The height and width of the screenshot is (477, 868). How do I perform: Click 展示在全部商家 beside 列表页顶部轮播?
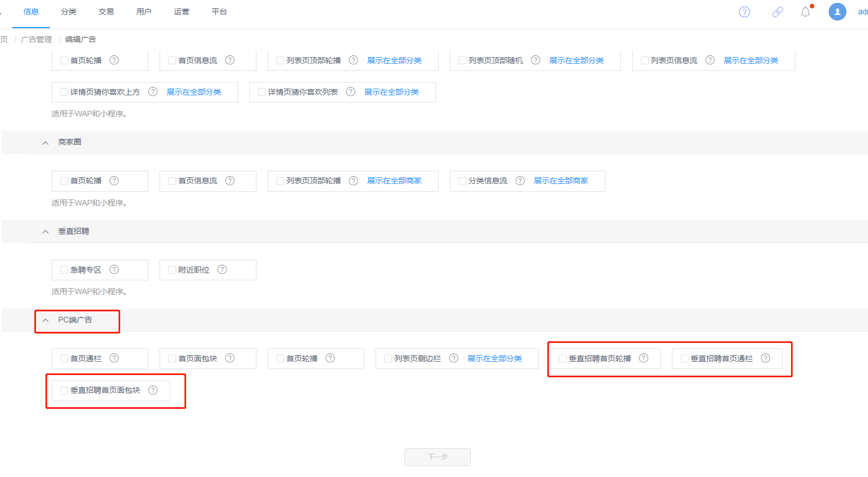coord(394,181)
